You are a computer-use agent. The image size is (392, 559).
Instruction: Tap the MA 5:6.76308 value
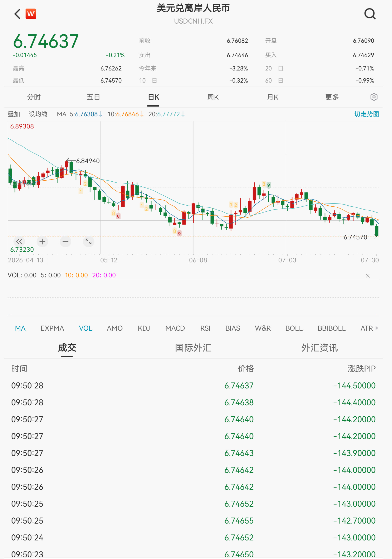[87, 114]
